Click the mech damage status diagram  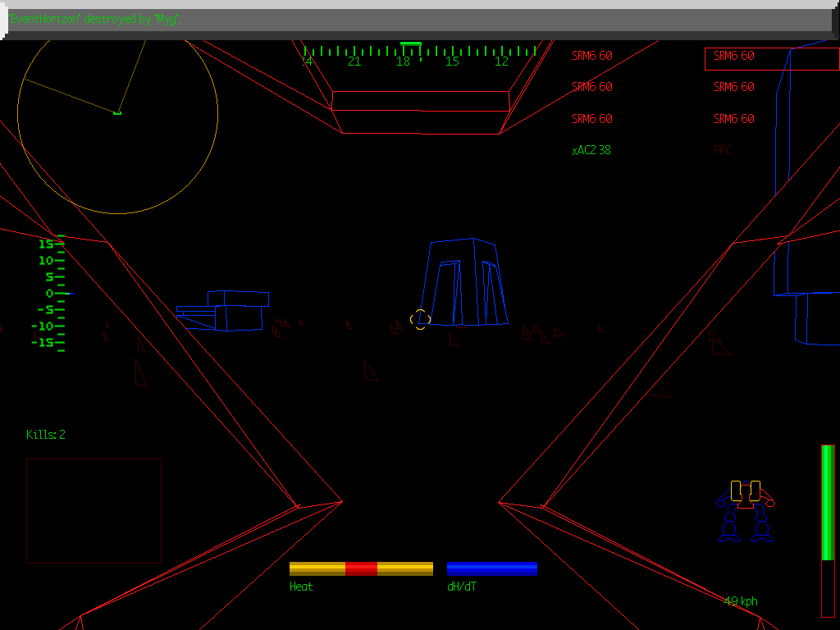point(746,510)
